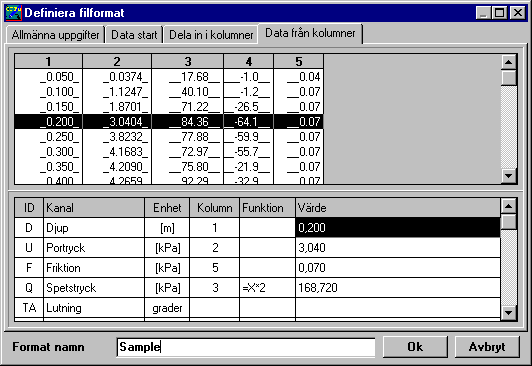Click the Kolumn cell for Friktion

click(x=215, y=268)
